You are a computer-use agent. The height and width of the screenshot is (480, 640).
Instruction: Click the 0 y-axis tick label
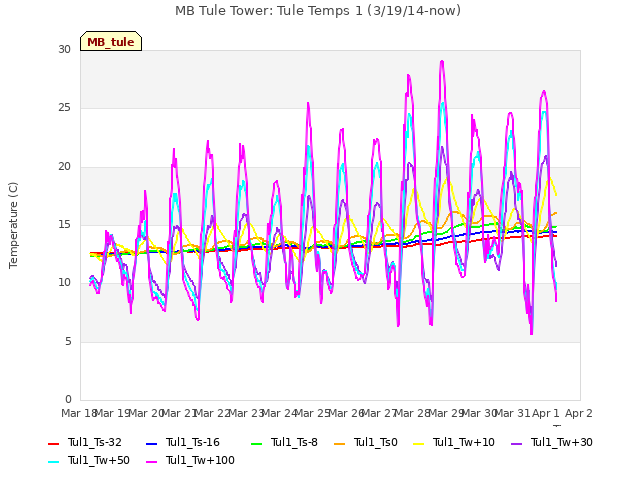click(x=68, y=399)
